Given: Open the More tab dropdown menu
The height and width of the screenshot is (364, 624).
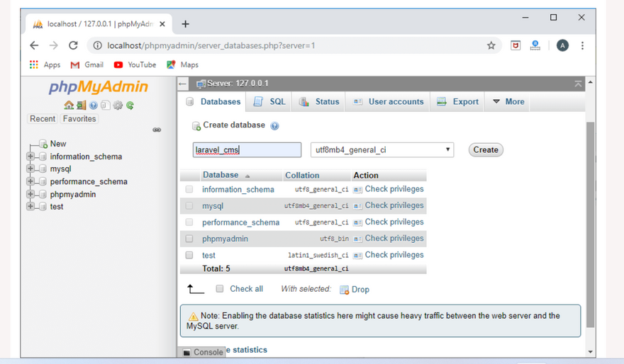Looking at the screenshot, I should pyautogui.click(x=508, y=102).
